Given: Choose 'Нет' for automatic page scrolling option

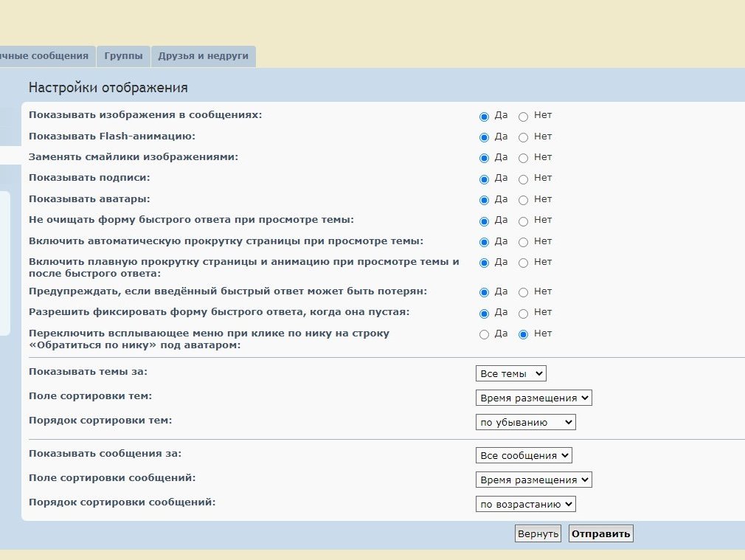Looking at the screenshot, I should 524,242.
